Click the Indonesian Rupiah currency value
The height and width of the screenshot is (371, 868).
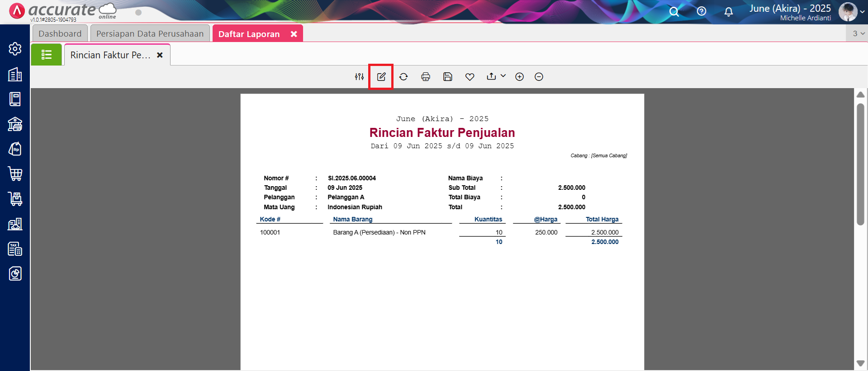click(x=355, y=207)
